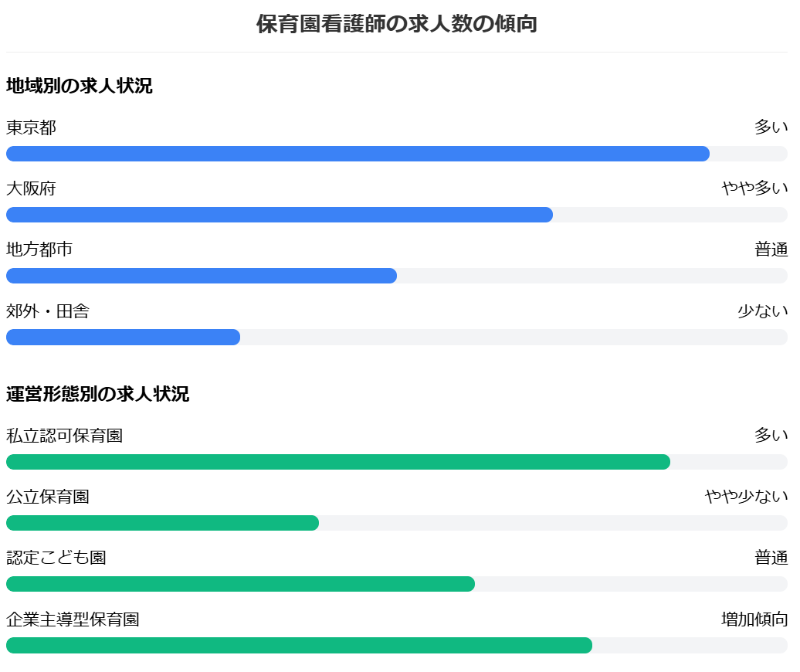Select the title 保育園看護師の求人数の傾向
The width and height of the screenshot is (800, 672).
coord(396,24)
